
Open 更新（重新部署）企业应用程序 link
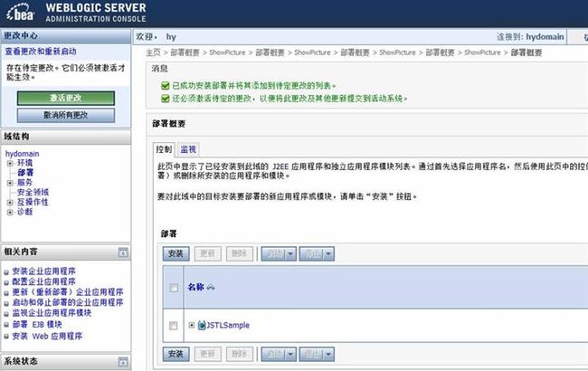tap(68, 292)
